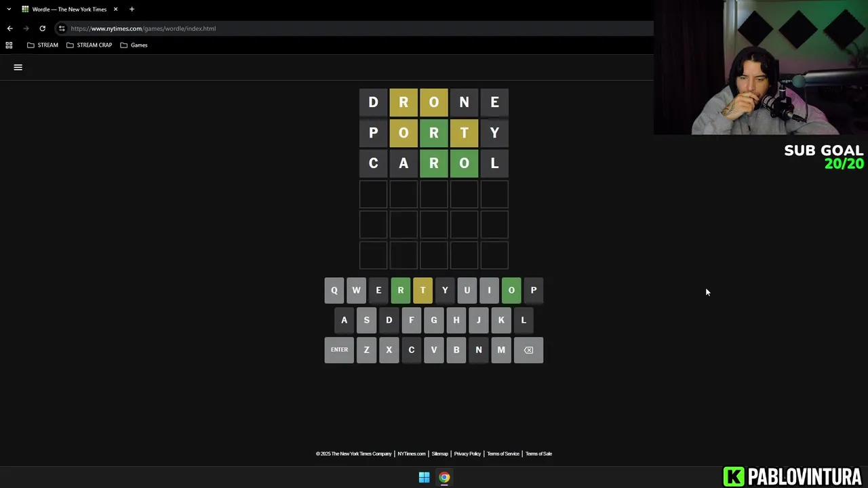
Task: Open the Terms of Sale footer link
Action: (x=538, y=453)
